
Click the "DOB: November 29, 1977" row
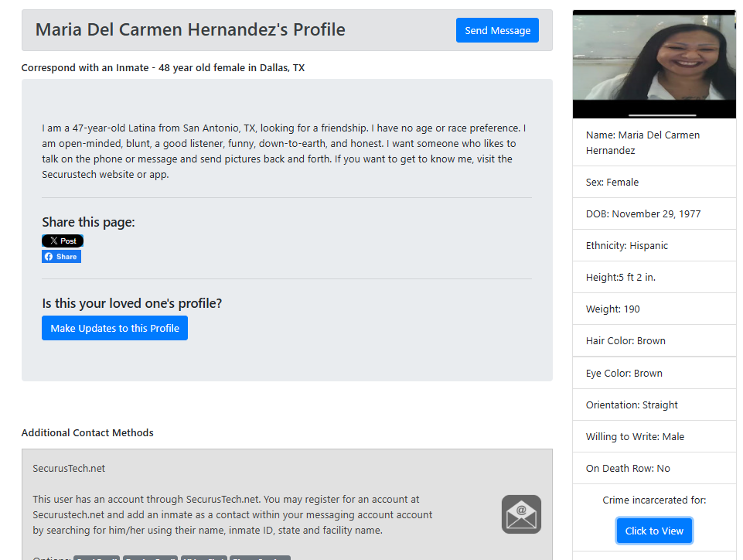654,213
